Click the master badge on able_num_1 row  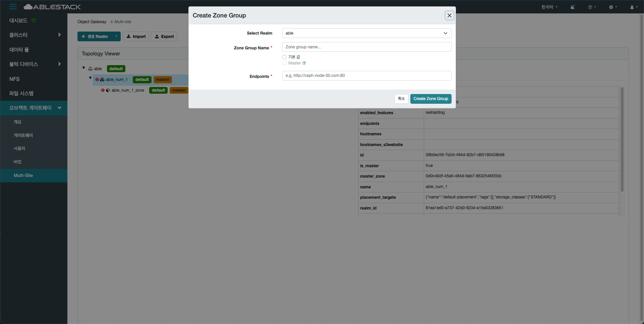[x=163, y=80]
